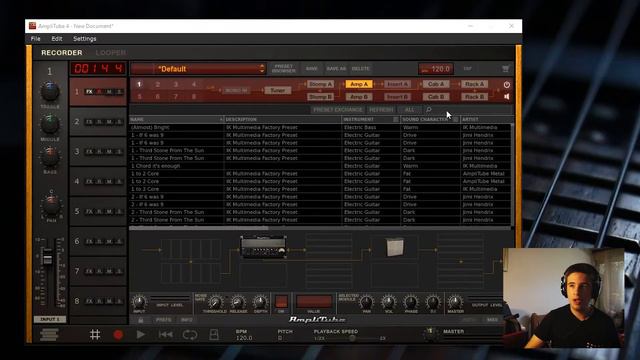
Task: Open the ALL filter in the preset browser
Action: pos(409,110)
